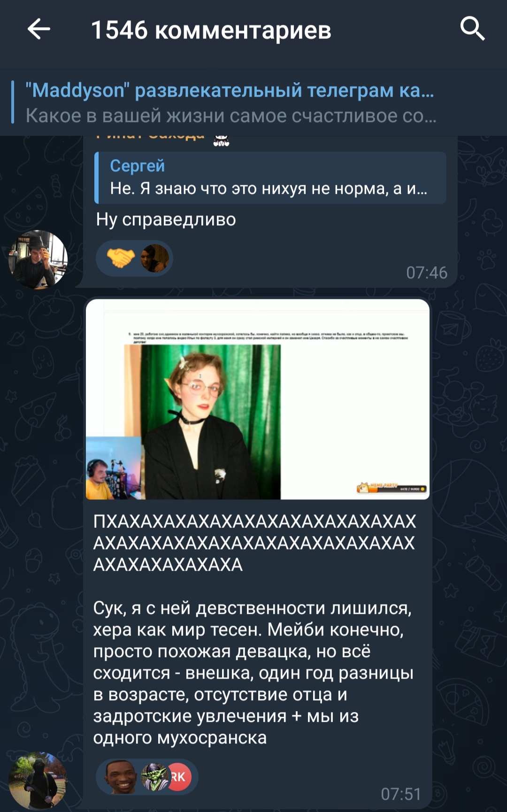Screen dimensions: 507x812
Task: Tap the 07:46 message timestamp
Action: pyautogui.click(x=427, y=273)
